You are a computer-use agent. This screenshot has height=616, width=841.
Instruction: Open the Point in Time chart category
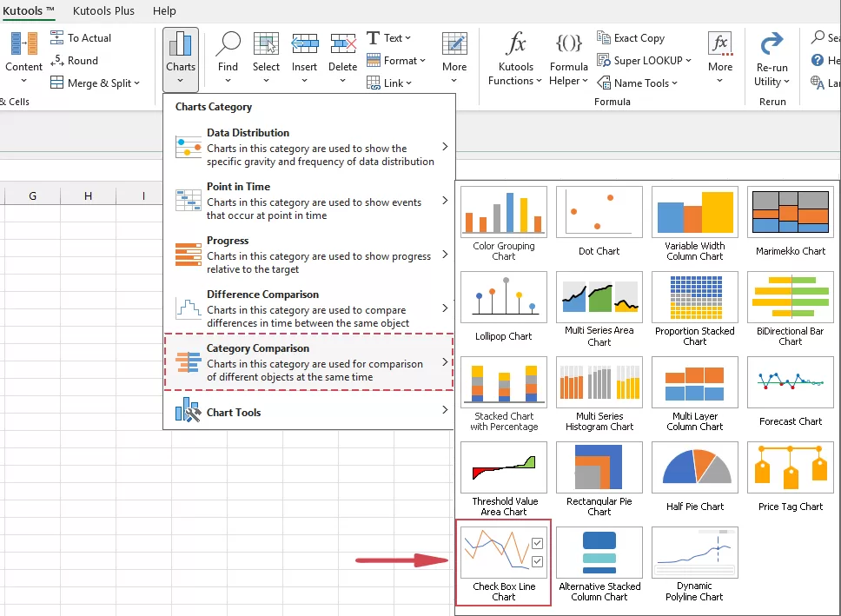pyautogui.click(x=309, y=201)
